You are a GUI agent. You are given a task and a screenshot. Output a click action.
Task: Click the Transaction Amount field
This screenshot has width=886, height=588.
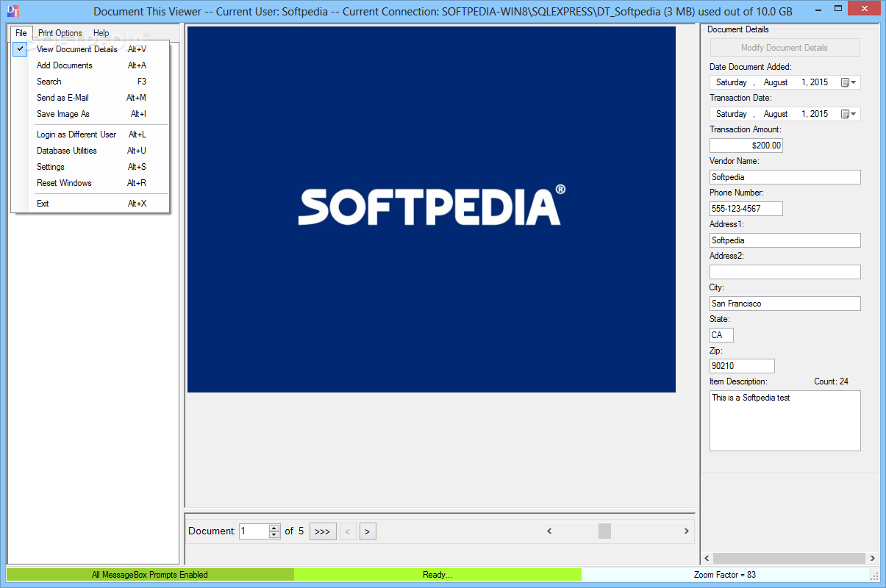(746, 146)
